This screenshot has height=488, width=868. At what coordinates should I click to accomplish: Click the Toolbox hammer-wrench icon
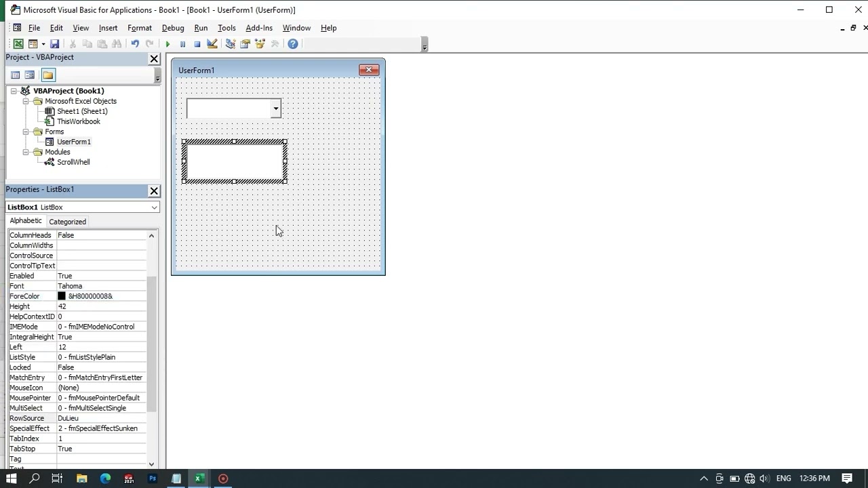pos(275,44)
